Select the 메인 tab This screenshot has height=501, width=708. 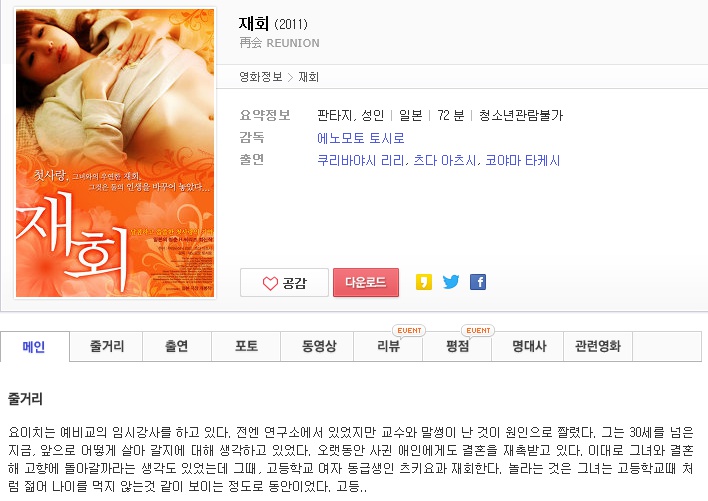(x=34, y=347)
